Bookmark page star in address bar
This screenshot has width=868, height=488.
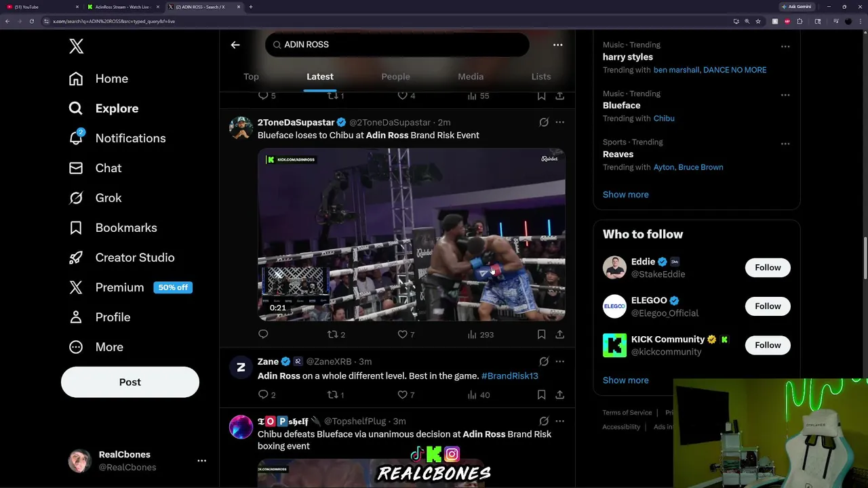[758, 21]
